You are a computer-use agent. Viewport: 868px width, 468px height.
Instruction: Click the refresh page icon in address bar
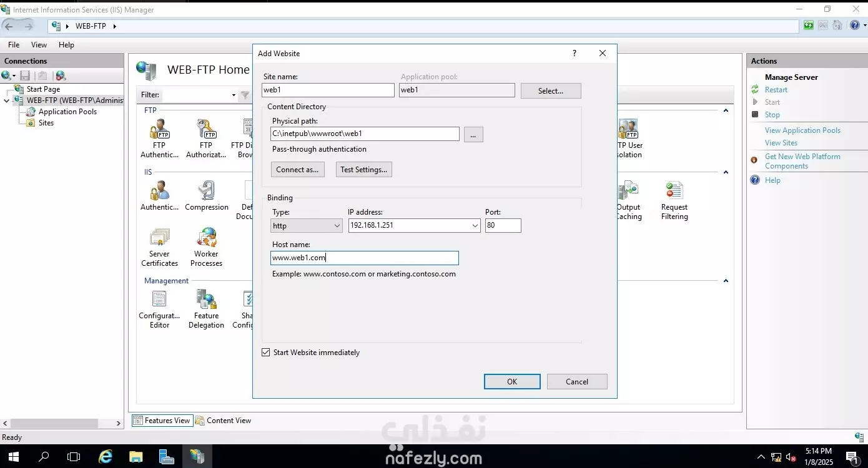coord(809,26)
